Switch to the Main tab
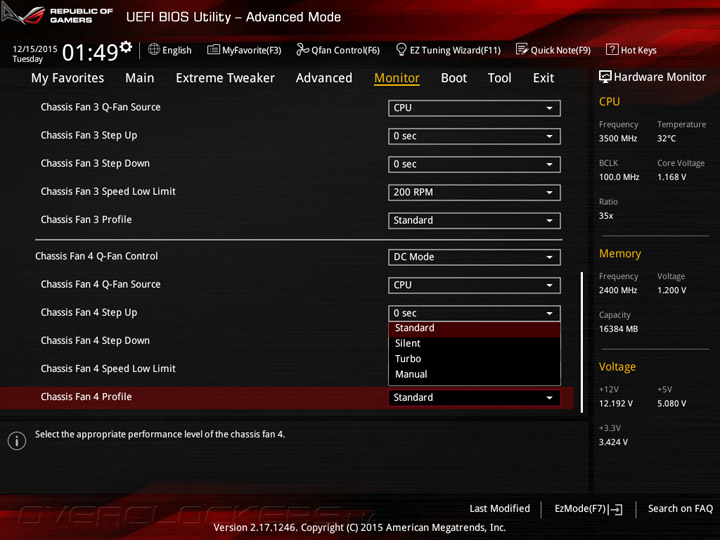720x540 pixels. 140,78
